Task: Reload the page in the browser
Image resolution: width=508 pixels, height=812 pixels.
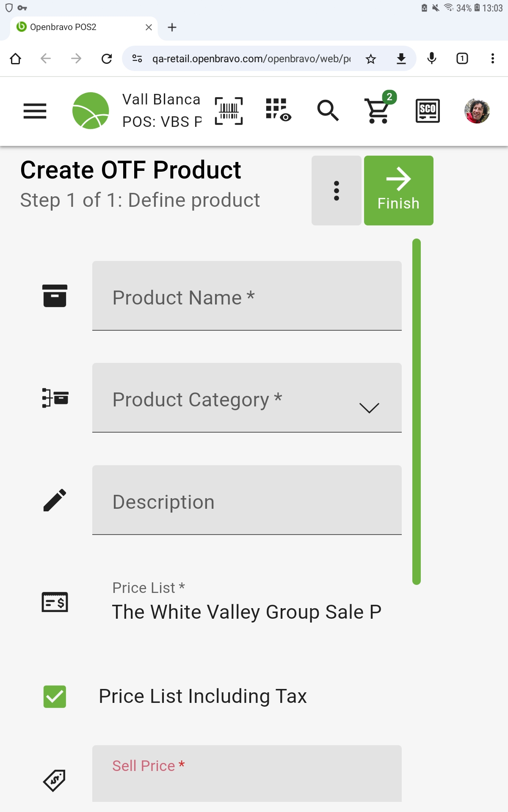Action: (107, 58)
